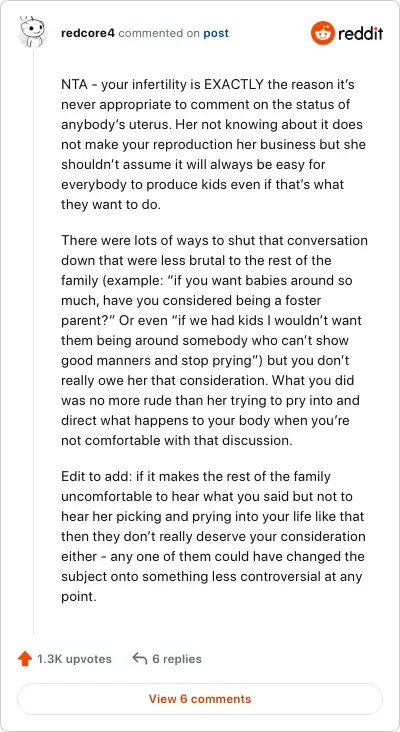Screen dimensions: 400x732
Task: Click the final word "point."
Action: coord(78,597)
